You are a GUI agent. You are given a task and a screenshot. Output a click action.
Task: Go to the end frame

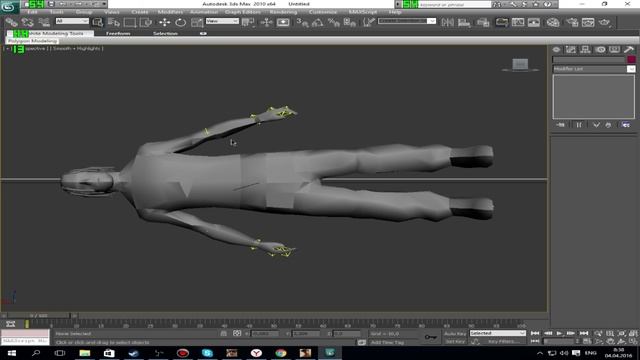[x=584, y=333]
